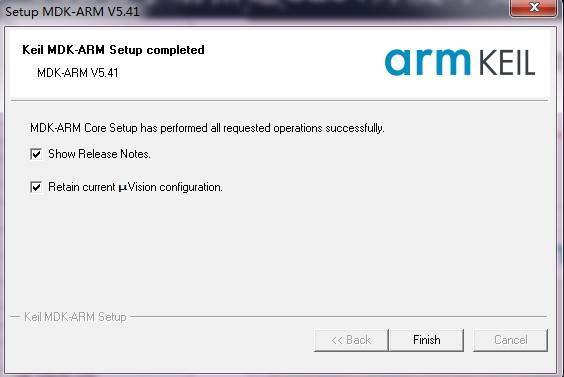Screen dimensions: 564x377
Task: Click the µ symbol in µVision
Action: 123,188
